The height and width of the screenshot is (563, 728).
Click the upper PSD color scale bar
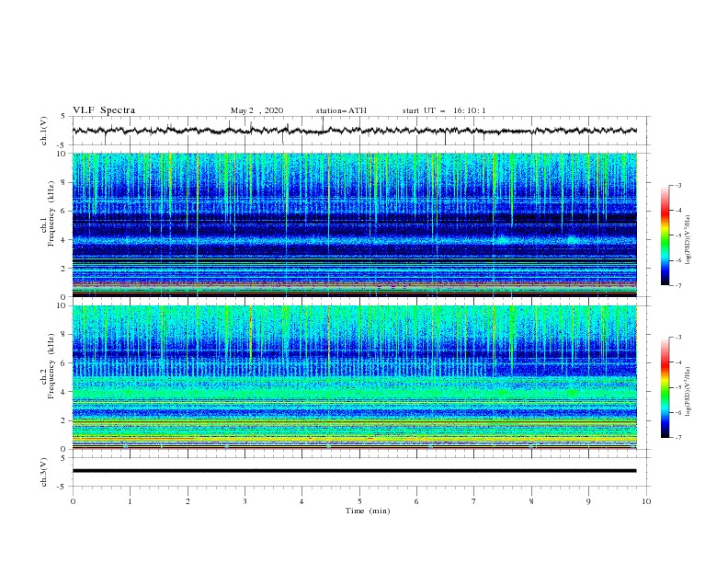[x=665, y=236]
